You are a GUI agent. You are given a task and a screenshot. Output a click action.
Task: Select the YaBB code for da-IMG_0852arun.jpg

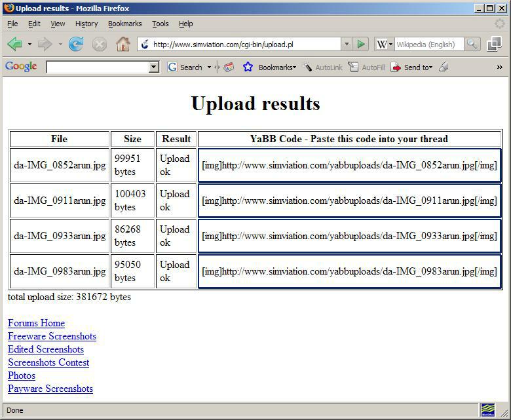tap(349, 165)
